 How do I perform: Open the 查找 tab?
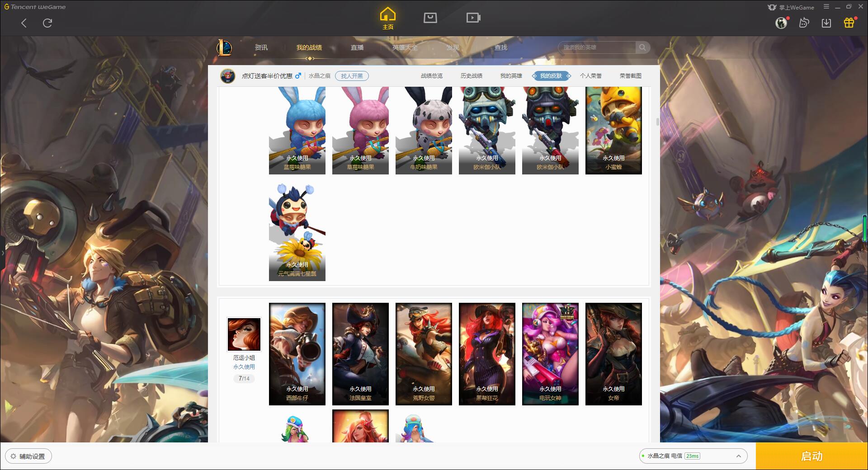click(500, 47)
